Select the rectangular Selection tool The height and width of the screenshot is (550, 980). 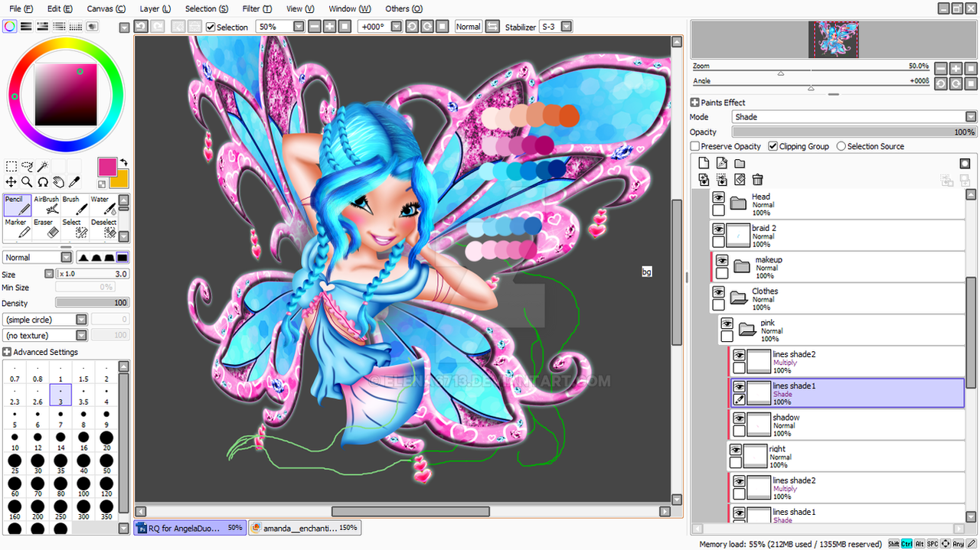(x=11, y=165)
